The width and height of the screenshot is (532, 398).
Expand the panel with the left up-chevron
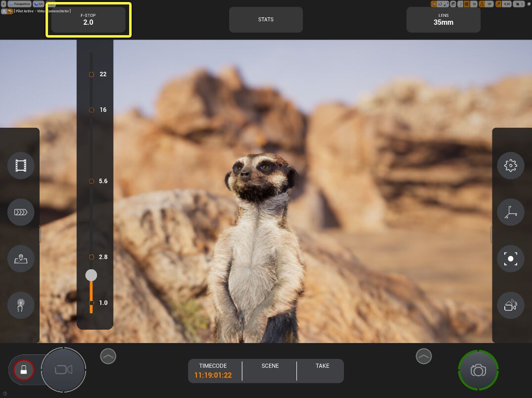(108, 356)
